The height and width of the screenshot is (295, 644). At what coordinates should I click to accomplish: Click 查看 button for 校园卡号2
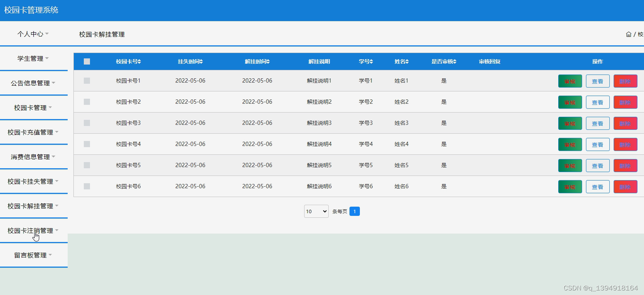(x=597, y=102)
